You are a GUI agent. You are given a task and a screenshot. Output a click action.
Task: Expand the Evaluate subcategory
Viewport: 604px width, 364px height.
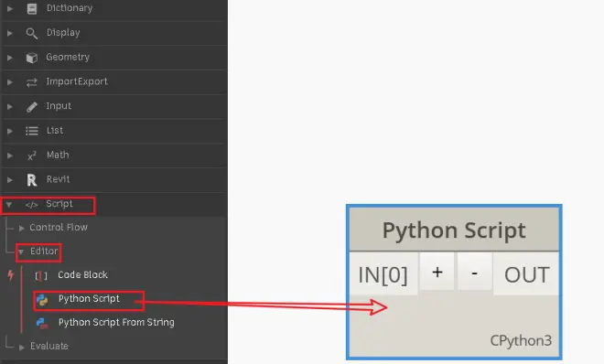(x=22, y=347)
